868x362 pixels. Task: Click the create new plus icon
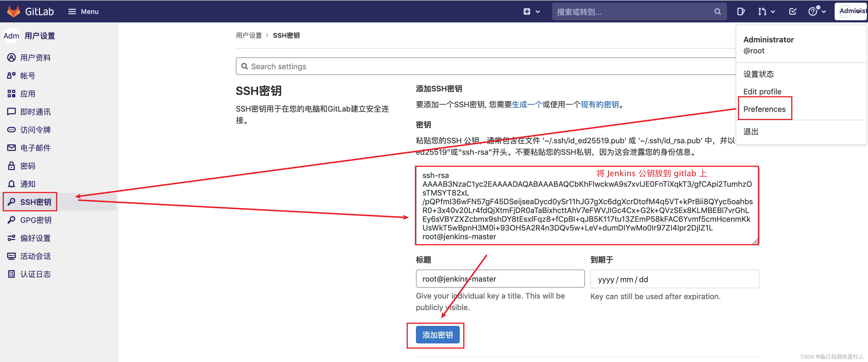tap(527, 11)
